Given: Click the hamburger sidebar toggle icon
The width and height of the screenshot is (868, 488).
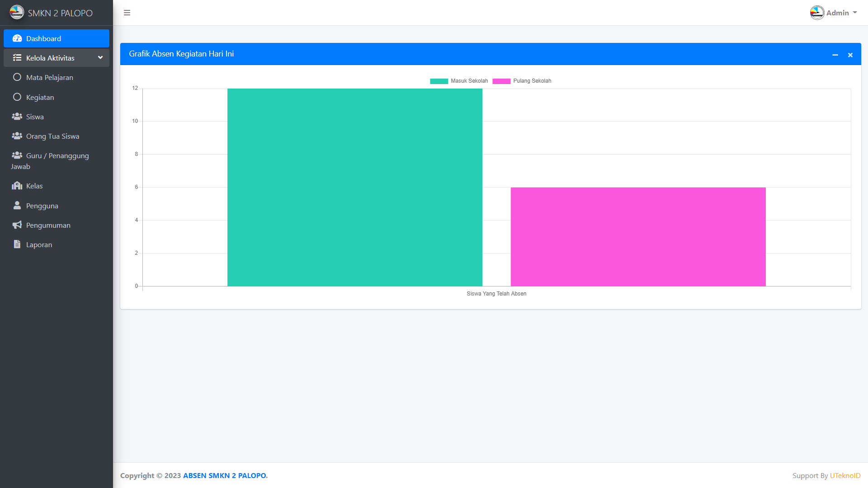Looking at the screenshot, I should [x=127, y=13].
